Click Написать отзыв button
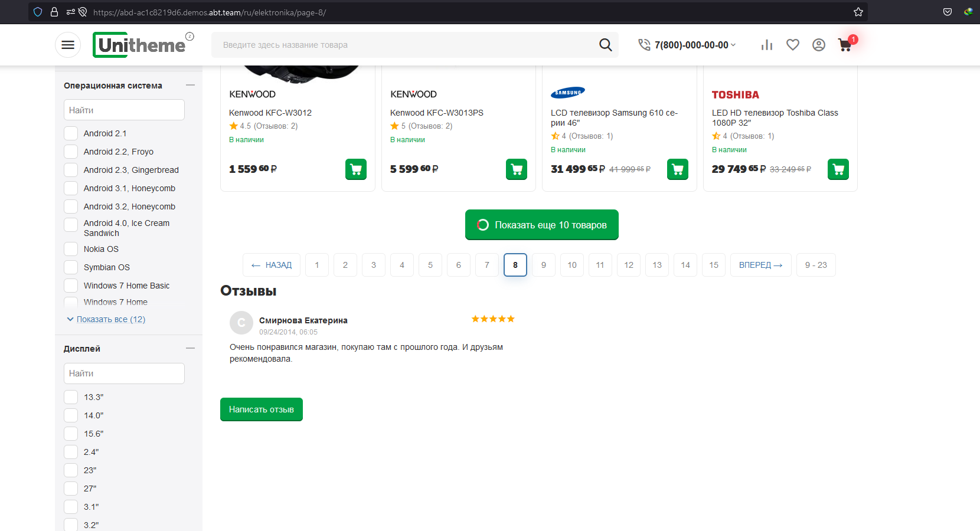 click(262, 409)
